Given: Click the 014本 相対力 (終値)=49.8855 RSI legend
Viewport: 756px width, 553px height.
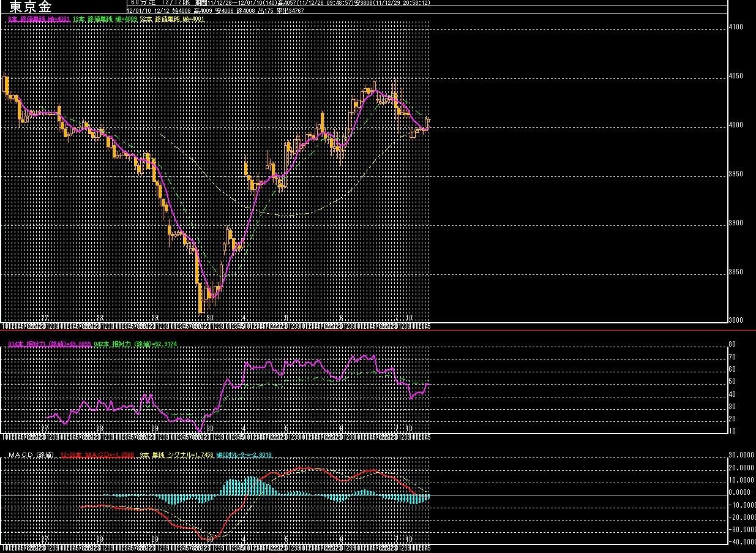Looking at the screenshot, I should click(x=50, y=345).
